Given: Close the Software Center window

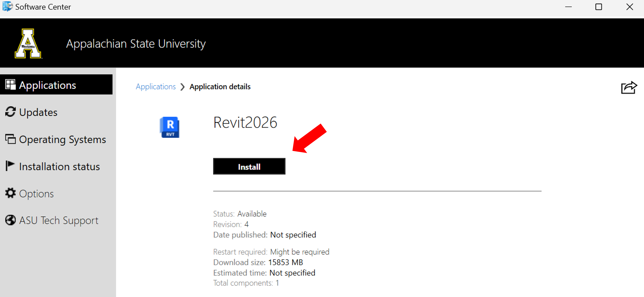Looking at the screenshot, I should pyautogui.click(x=630, y=7).
